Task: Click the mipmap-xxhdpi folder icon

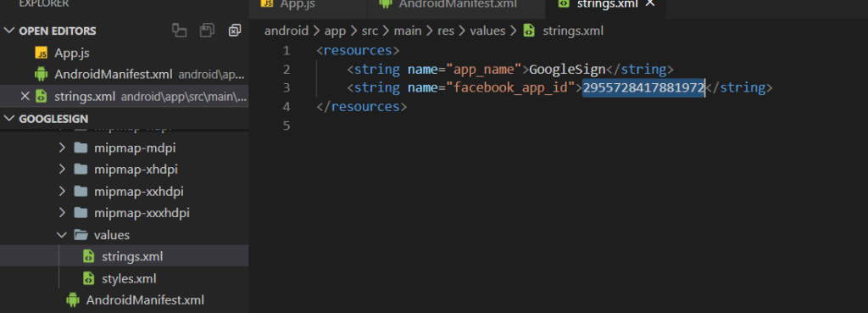Action: (x=81, y=192)
